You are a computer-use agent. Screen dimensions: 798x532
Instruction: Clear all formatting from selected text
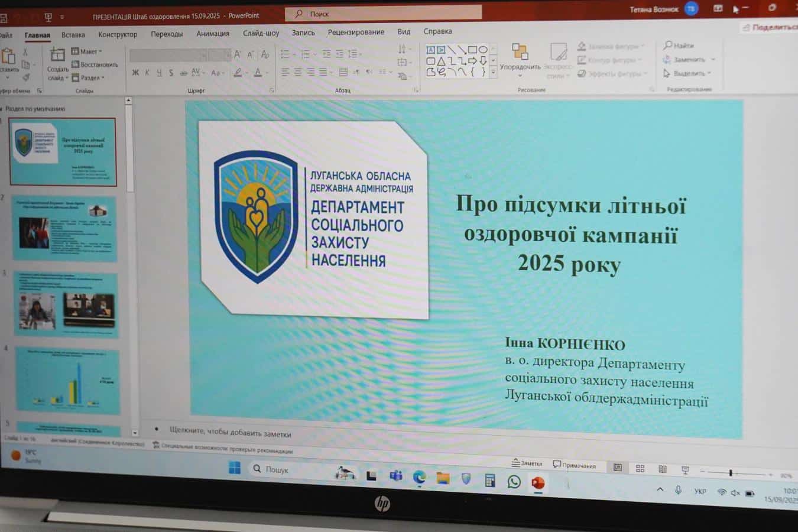[265, 54]
